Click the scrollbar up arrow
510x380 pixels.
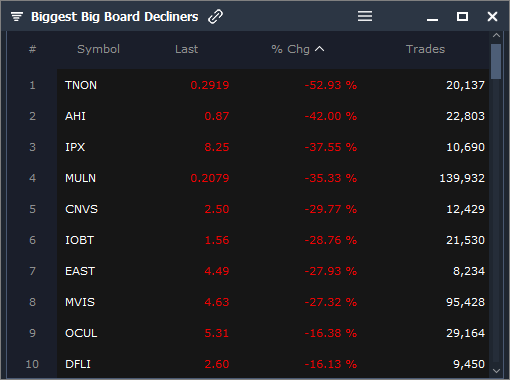(x=496, y=35)
